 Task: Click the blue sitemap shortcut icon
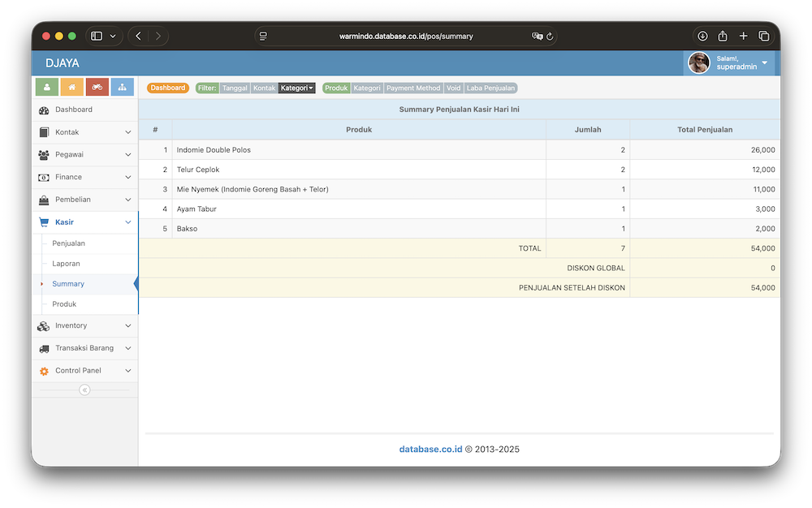tap(122, 87)
